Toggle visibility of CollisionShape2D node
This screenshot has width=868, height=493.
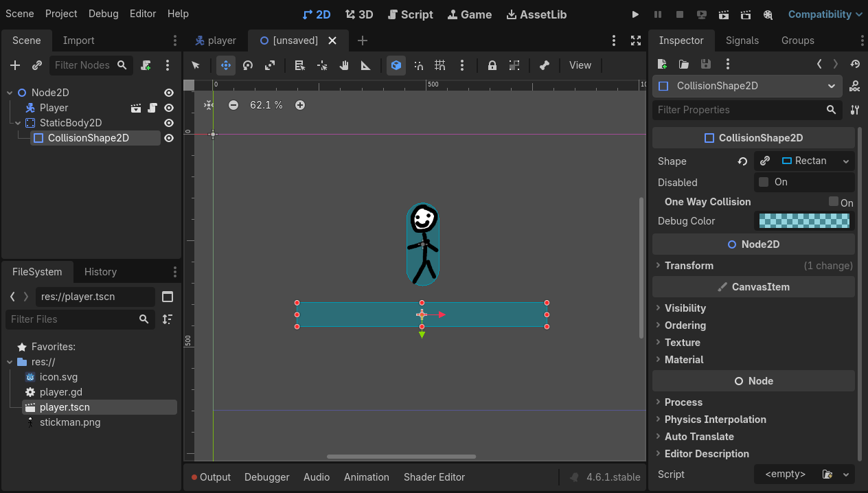(169, 138)
